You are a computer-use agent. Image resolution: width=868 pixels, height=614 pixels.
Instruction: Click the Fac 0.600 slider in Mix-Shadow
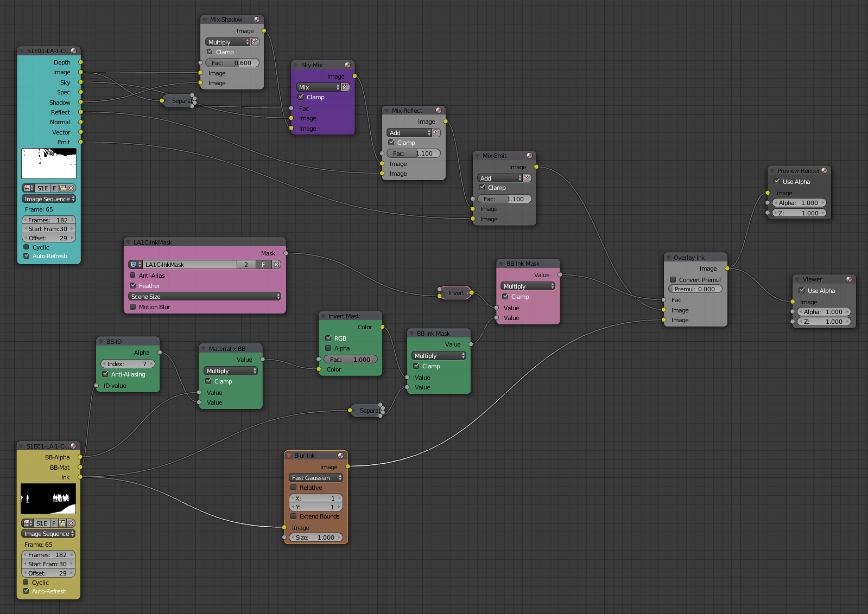click(x=232, y=63)
